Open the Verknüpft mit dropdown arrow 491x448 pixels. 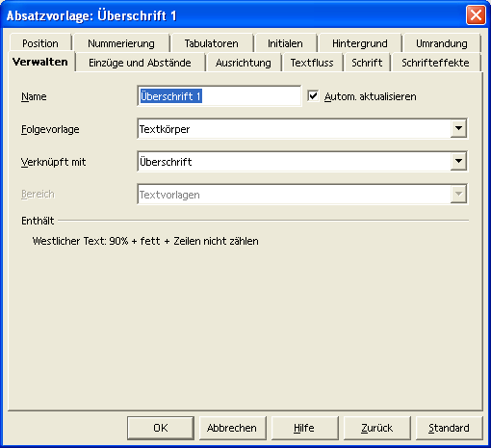point(458,161)
